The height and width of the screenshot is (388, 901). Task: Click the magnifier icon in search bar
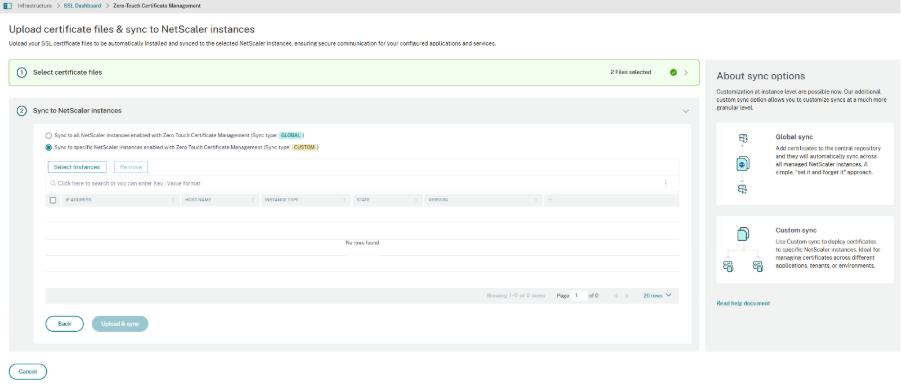(53, 183)
